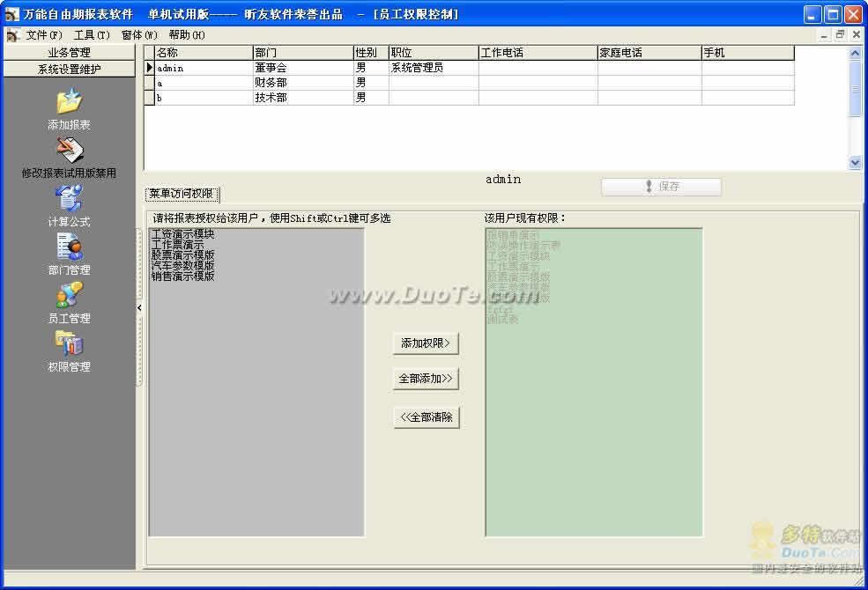Open the 工具(T) menu
This screenshot has height=590, width=868.
(x=92, y=35)
